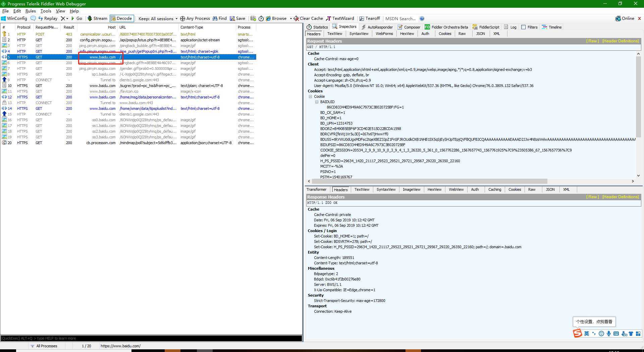Click the Online status indicator
644x352 pixels.
625,18
